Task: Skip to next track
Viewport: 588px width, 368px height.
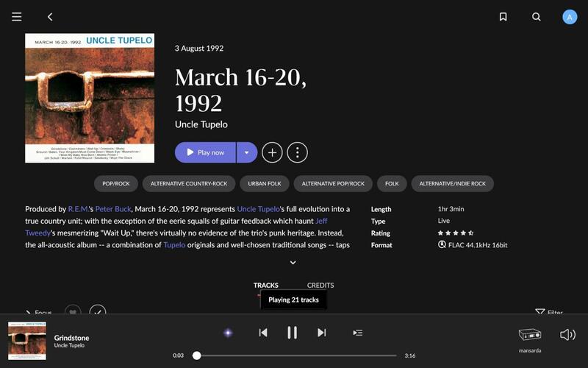Action: (322, 333)
